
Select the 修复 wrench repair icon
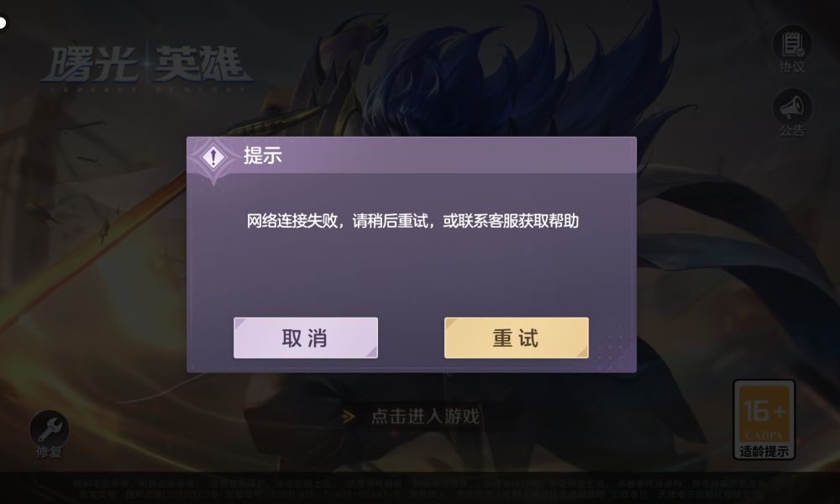[x=50, y=428]
